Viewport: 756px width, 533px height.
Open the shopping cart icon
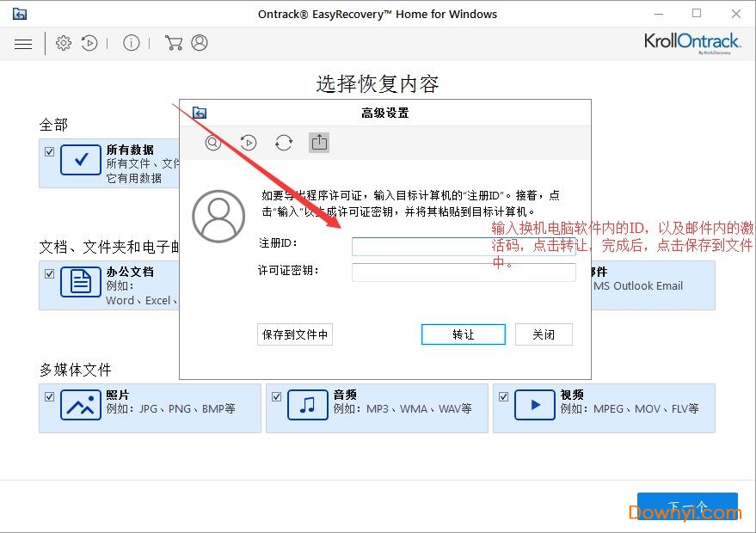pos(174,42)
